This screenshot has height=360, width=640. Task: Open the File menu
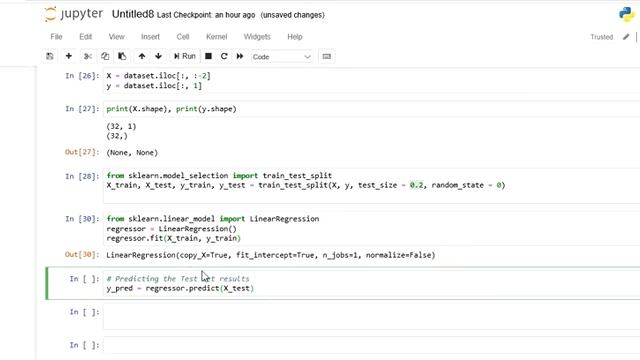pos(56,37)
